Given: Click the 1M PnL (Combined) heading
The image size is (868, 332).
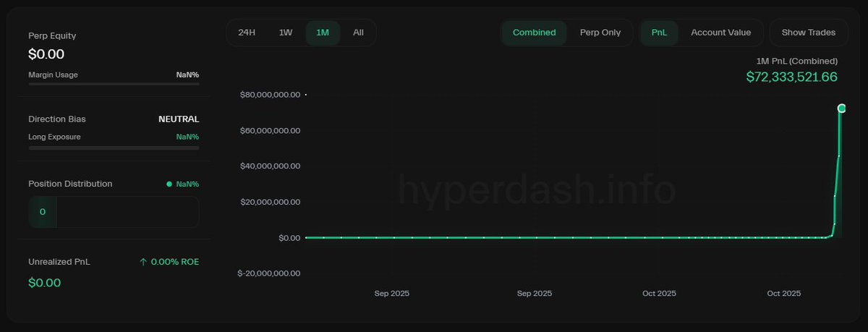Looking at the screenshot, I should pyautogui.click(x=797, y=61).
